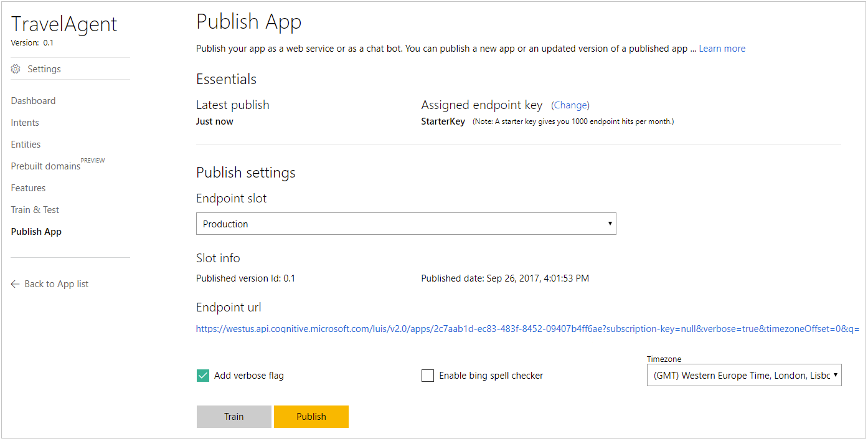This screenshot has width=868, height=441.
Task: Uncheck the Add verbose flag checkbox
Action: click(x=203, y=376)
